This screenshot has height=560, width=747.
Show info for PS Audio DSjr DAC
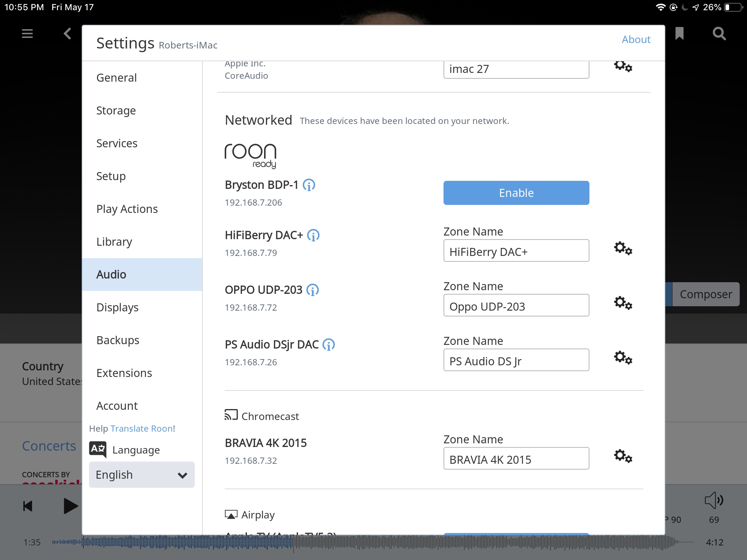coord(329,345)
